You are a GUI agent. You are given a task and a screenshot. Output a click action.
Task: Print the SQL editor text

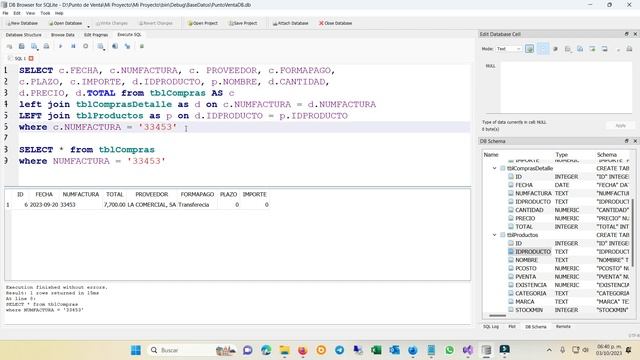[47, 47]
